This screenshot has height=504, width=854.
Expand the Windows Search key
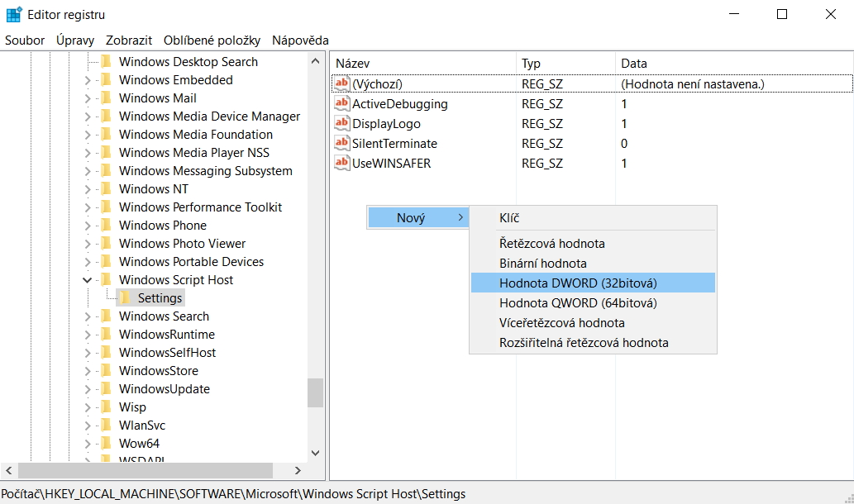point(88,316)
